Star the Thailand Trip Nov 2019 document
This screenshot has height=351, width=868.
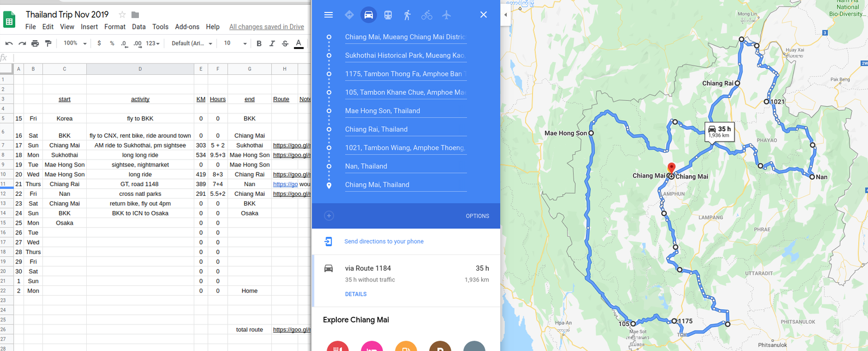pyautogui.click(x=122, y=15)
